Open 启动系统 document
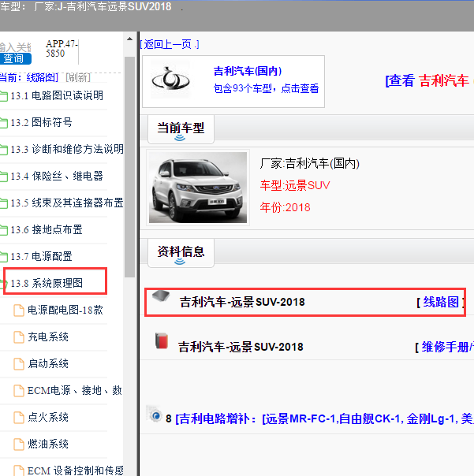This screenshot has height=476, width=474. pyautogui.click(x=48, y=363)
